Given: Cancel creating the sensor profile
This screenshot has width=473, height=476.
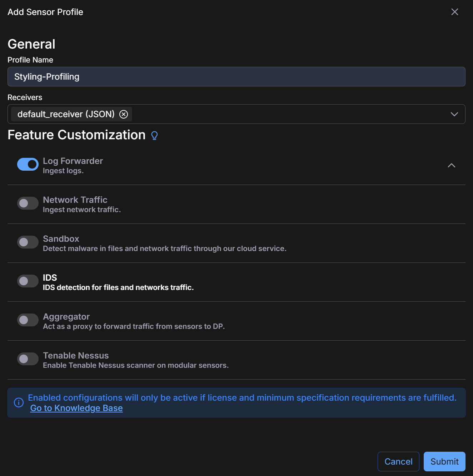Looking at the screenshot, I should coord(398,461).
